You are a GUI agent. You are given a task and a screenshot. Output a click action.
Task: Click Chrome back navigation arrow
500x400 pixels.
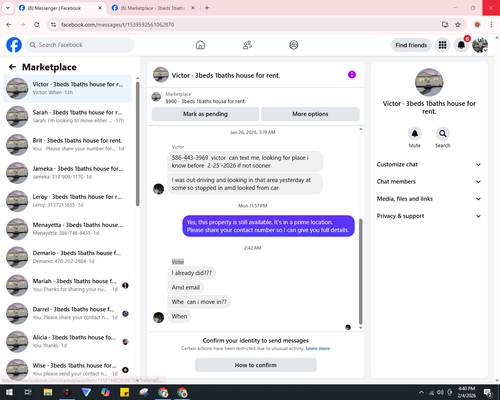[9, 25]
